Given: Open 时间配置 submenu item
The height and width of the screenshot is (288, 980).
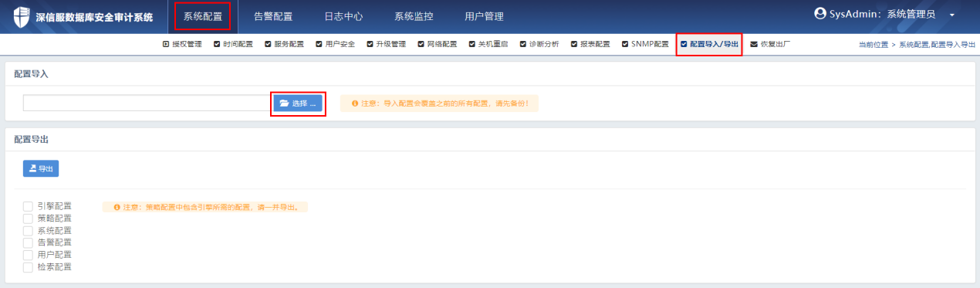Looking at the screenshot, I should pos(233,44).
